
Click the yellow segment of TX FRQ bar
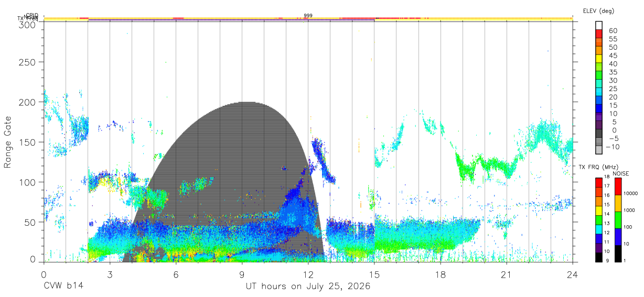[x=598, y=211]
